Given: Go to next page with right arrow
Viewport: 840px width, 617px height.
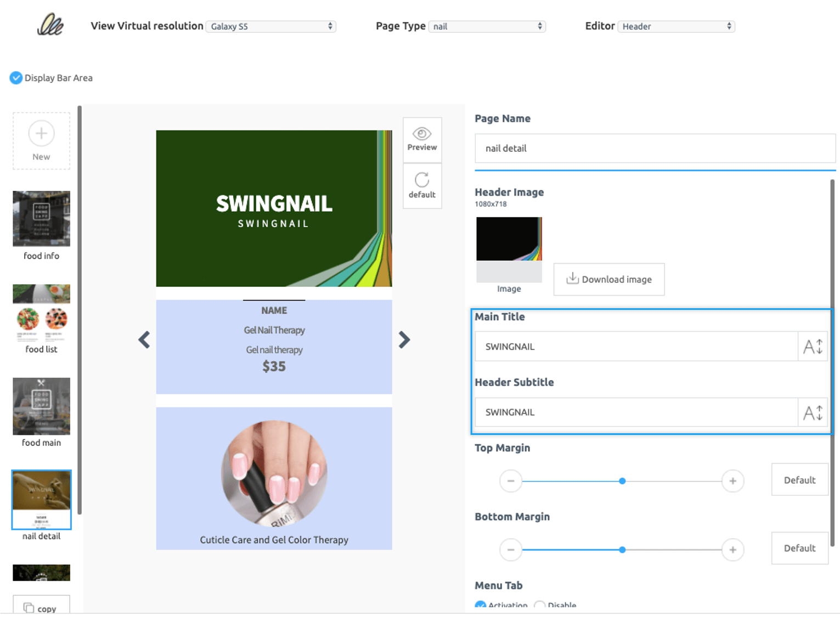Looking at the screenshot, I should click(x=404, y=340).
